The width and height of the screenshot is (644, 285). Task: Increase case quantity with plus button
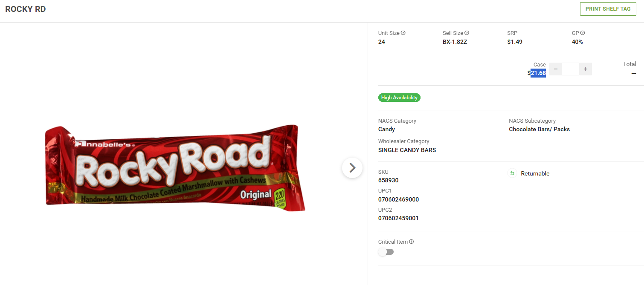click(586, 69)
